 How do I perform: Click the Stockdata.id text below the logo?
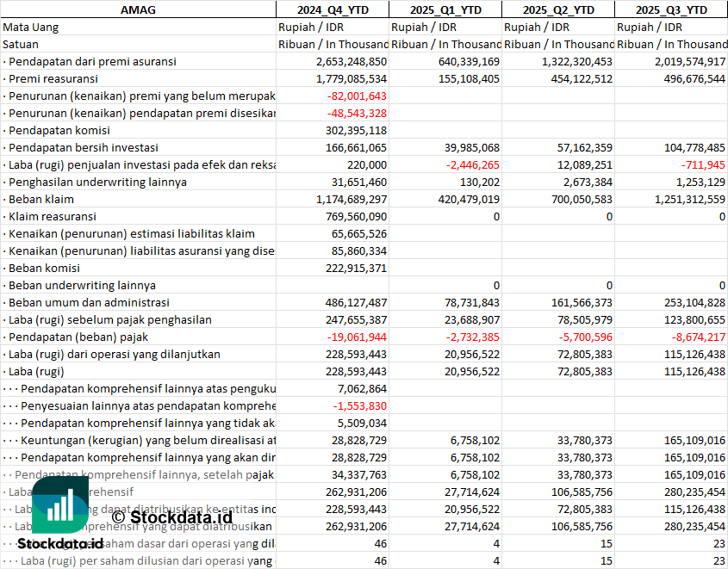coord(60,544)
